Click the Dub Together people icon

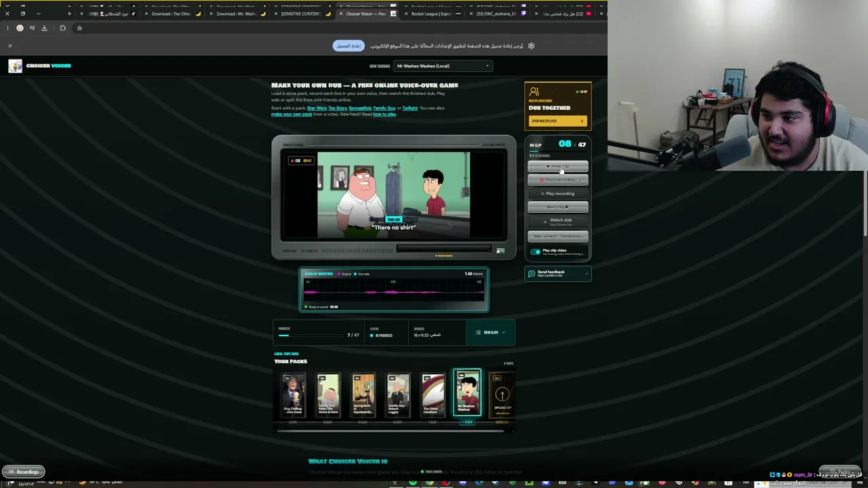pyautogui.click(x=534, y=92)
